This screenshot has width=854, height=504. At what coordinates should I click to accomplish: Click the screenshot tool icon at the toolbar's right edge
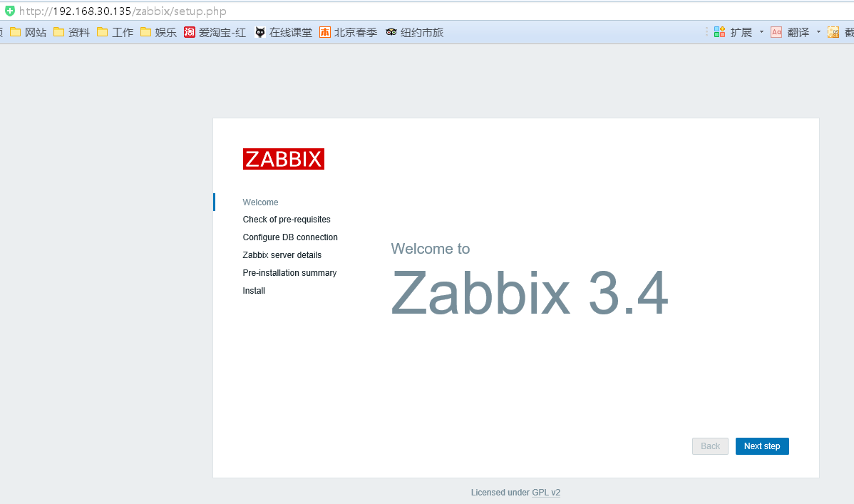[x=833, y=32]
